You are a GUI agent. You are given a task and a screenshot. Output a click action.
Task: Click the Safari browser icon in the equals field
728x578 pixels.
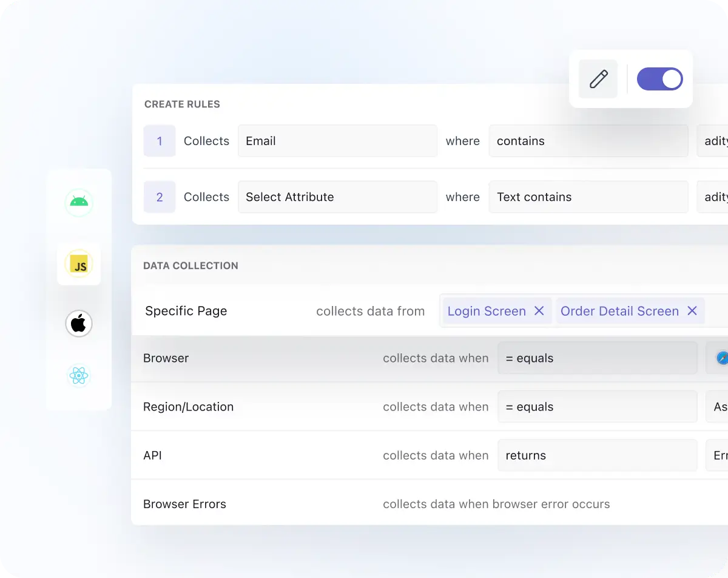(722, 358)
